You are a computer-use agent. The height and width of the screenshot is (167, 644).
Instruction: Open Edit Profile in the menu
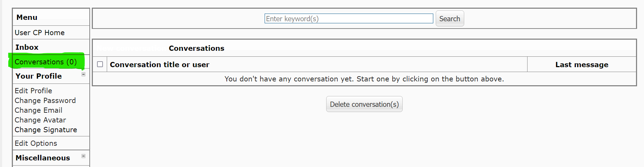[33, 91]
